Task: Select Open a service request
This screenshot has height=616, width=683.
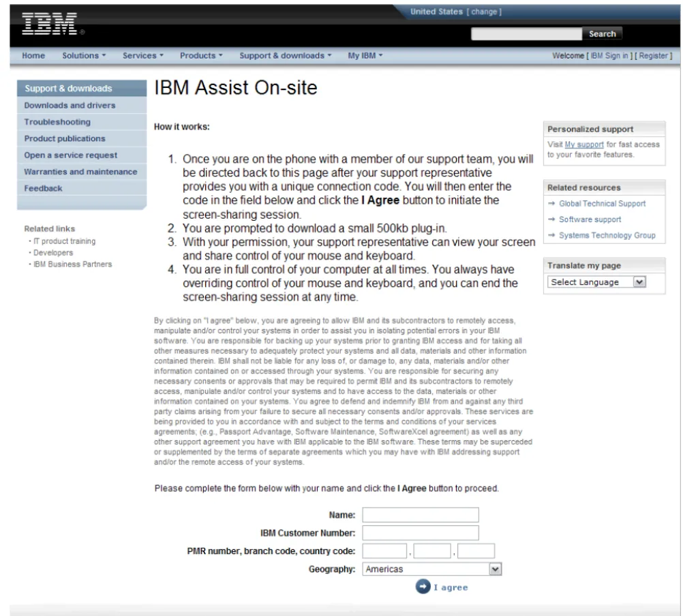Action: tap(82, 155)
